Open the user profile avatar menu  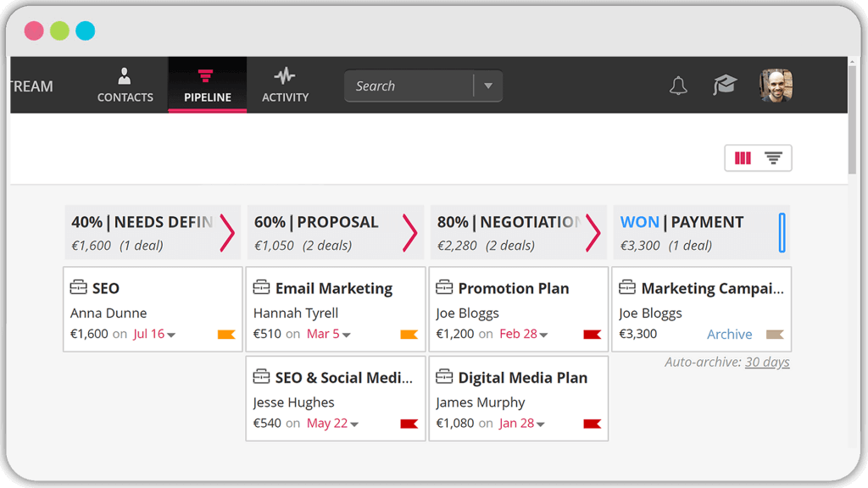pyautogui.click(x=774, y=85)
